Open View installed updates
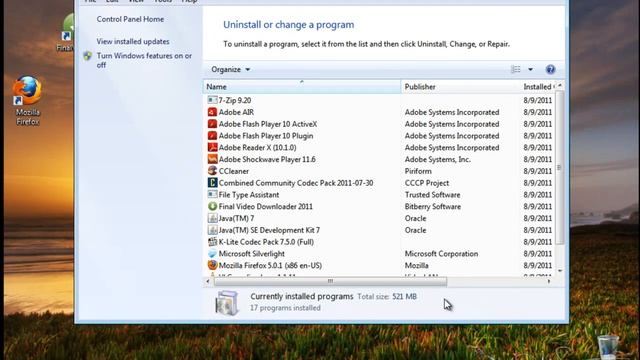The height and width of the screenshot is (360, 640). coord(133,41)
